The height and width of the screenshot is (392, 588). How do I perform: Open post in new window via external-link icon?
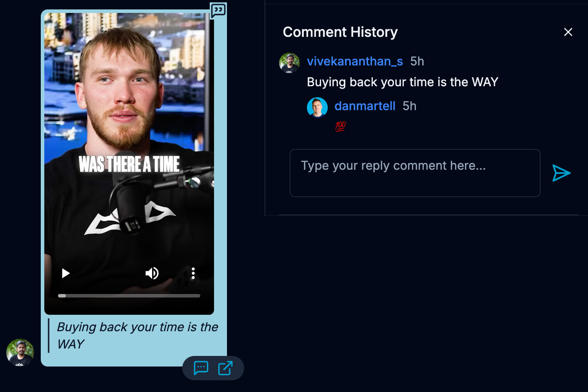pos(225,368)
